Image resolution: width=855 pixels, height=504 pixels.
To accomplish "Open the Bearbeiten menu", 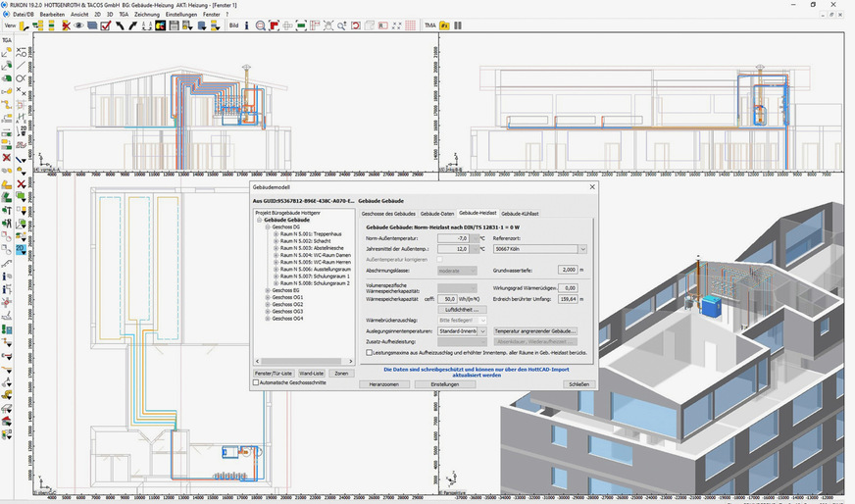I will [x=52, y=14].
